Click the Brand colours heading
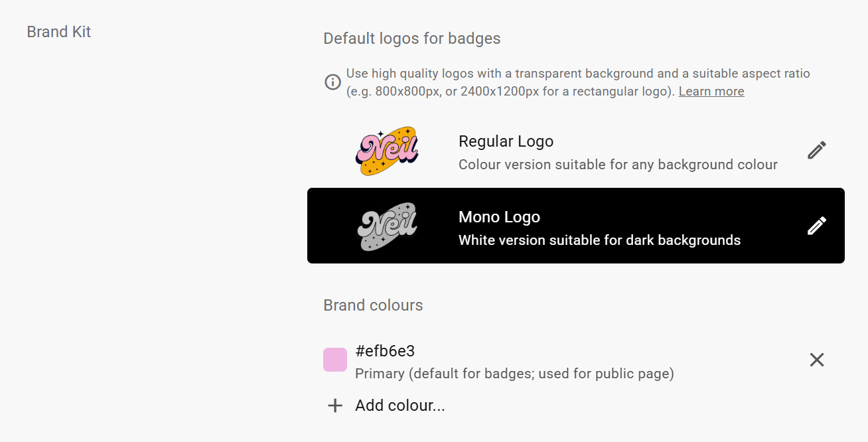868x442 pixels. 373,305
